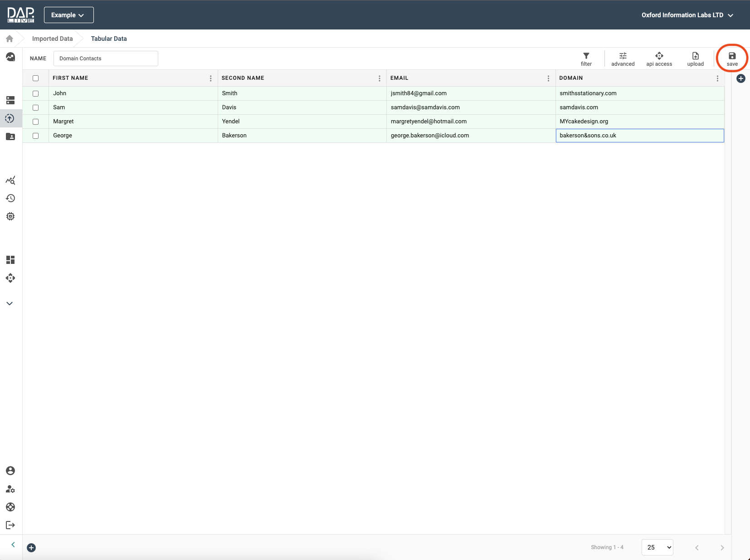
Task: Collapse the sidebar with the left chevron
Action: (x=13, y=545)
